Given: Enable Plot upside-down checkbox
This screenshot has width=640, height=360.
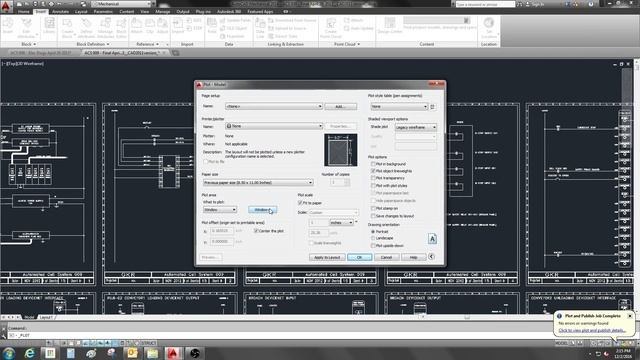Looking at the screenshot, I should click(373, 246).
